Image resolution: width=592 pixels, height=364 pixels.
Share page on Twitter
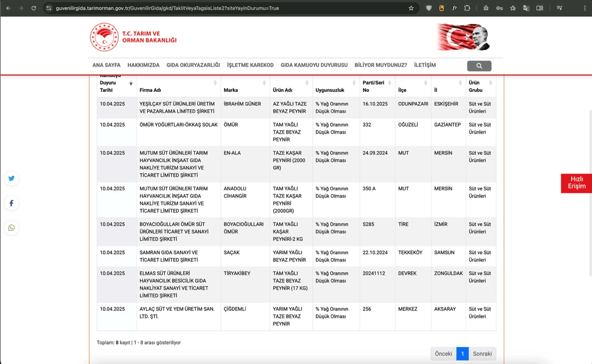11,179
